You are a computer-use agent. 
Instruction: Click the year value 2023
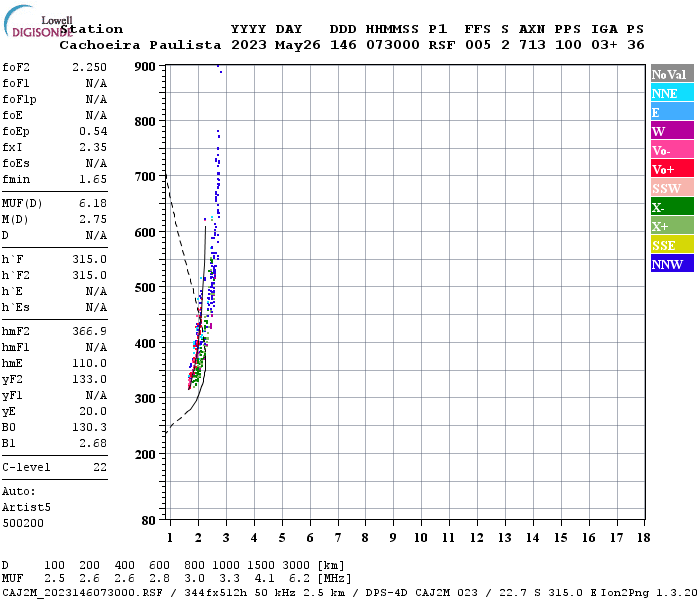coord(249,45)
